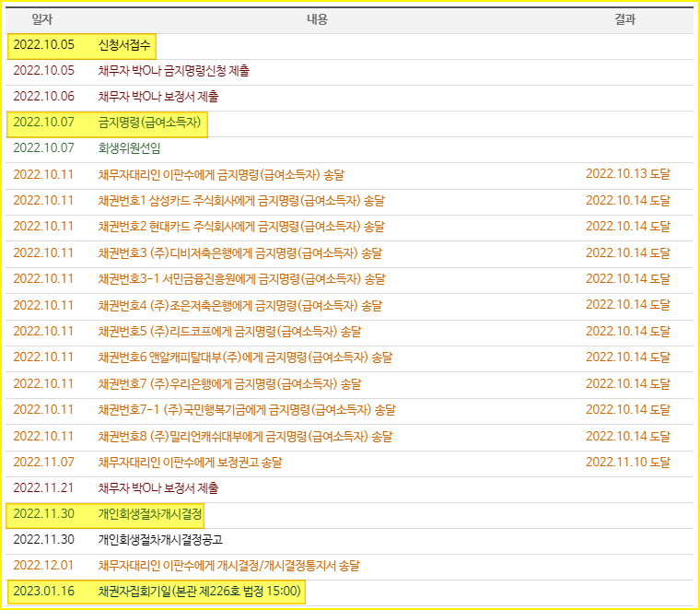
Task: Select the highlighted 개인회생절차개시결정 entry
Action: coord(150,514)
